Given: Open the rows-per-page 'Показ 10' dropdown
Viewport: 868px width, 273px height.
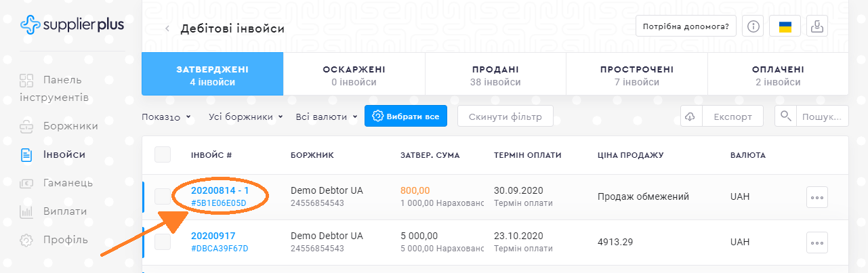Looking at the screenshot, I should pos(166,117).
